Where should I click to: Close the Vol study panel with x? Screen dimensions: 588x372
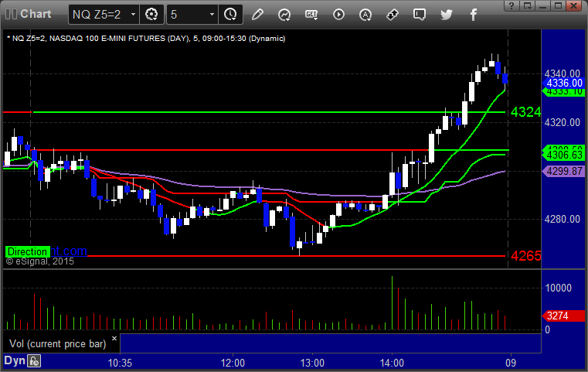[114, 338]
